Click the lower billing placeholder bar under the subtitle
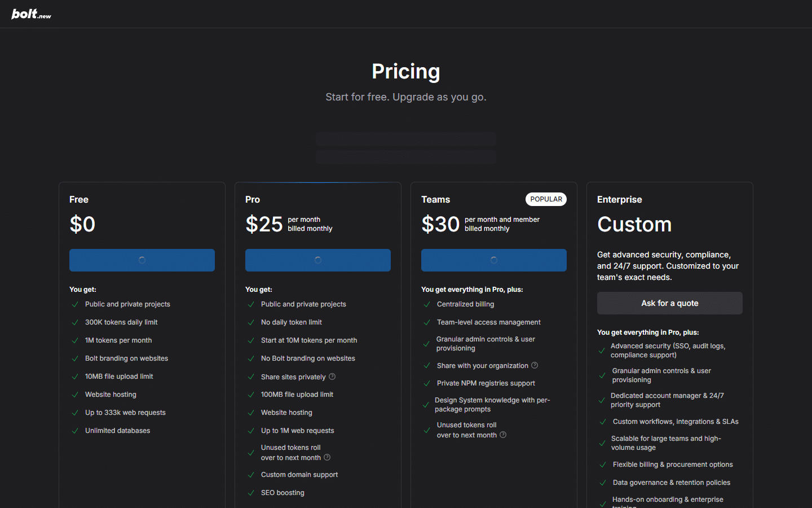The width and height of the screenshot is (812, 508). point(406,157)
